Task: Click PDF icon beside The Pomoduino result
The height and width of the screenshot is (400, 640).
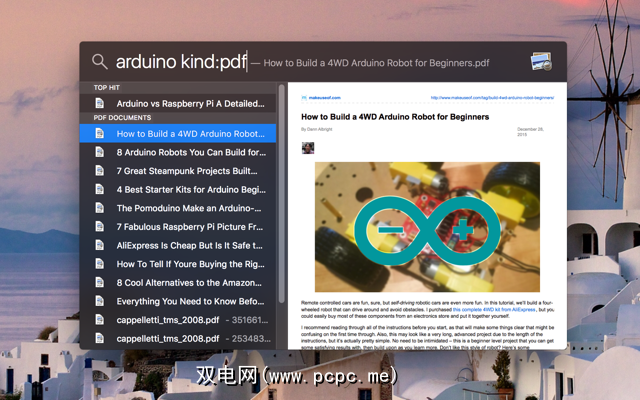Action: click(100, 208)
